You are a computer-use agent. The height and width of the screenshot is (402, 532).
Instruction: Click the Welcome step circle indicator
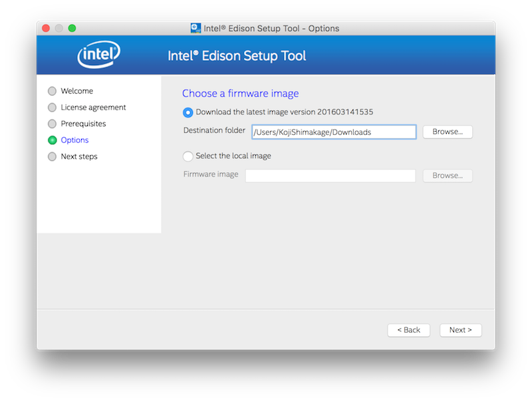(x=53, y=91)
